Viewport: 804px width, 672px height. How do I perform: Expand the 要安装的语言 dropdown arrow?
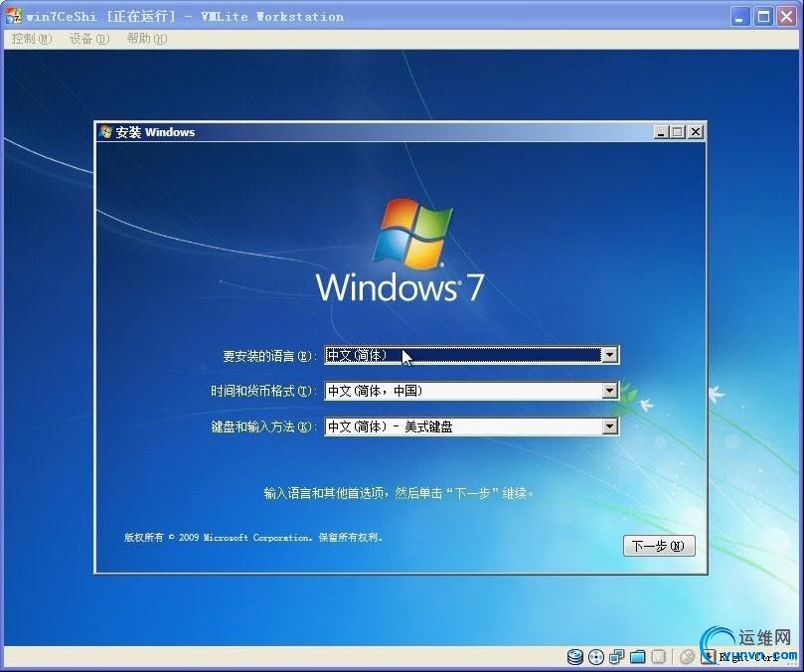point(609,355)
